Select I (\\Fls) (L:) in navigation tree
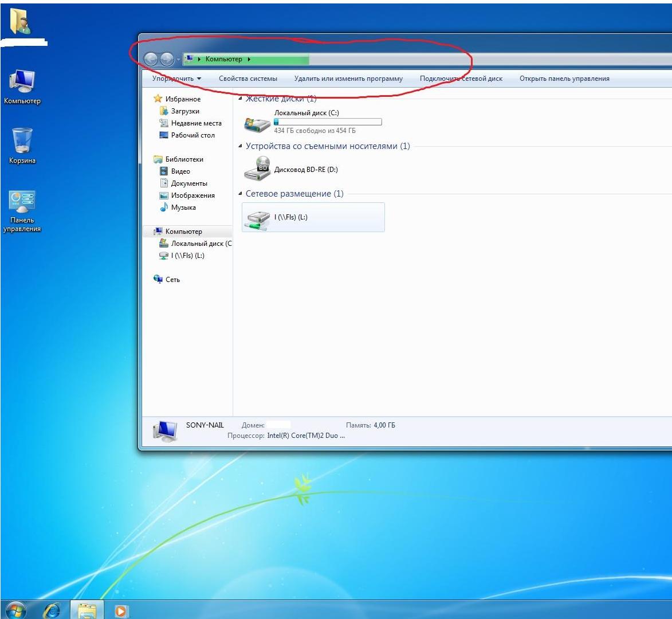672x619 pixels. click(x=188, y=256)
